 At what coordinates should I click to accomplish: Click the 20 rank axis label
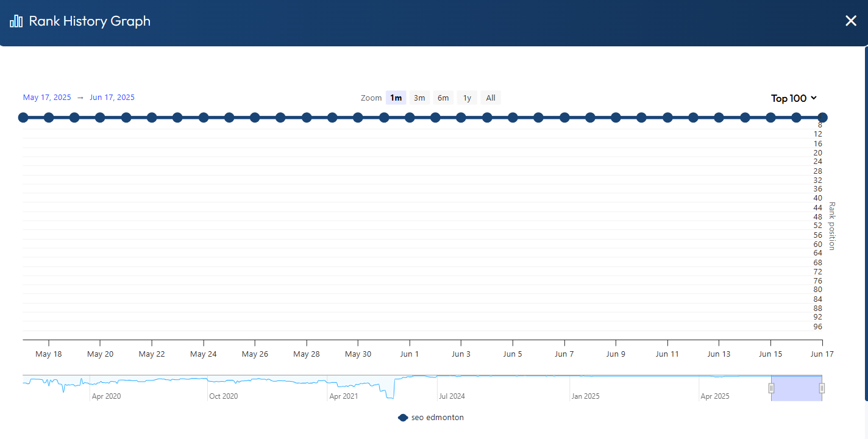(x=818, y=153)
